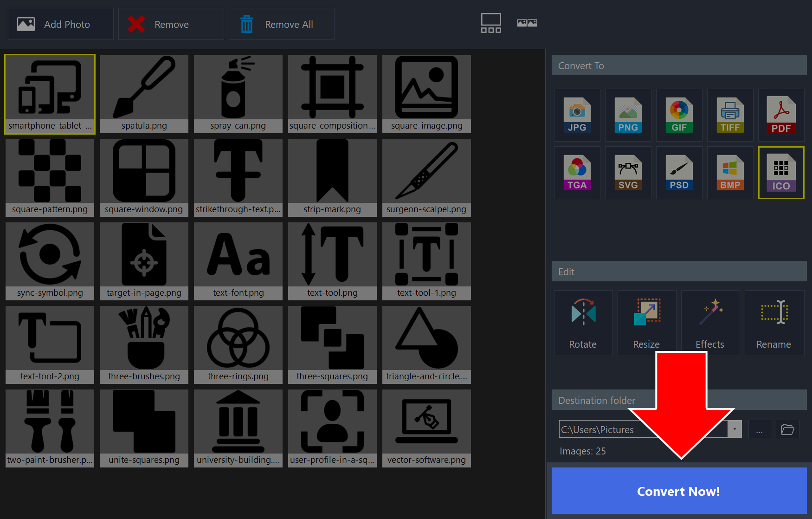Screen dimensions: 812x519
Task: Select vector-software.png thumbnail
Action: (x=426, y=428)
